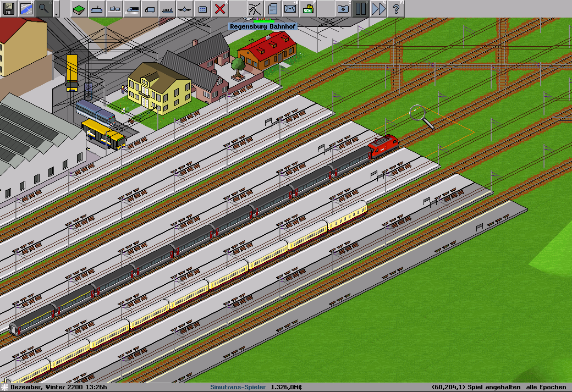Viewport: 572px width, 392px height.
Task: Open the minimap with the map icon
Action: [x=26, y=8]
